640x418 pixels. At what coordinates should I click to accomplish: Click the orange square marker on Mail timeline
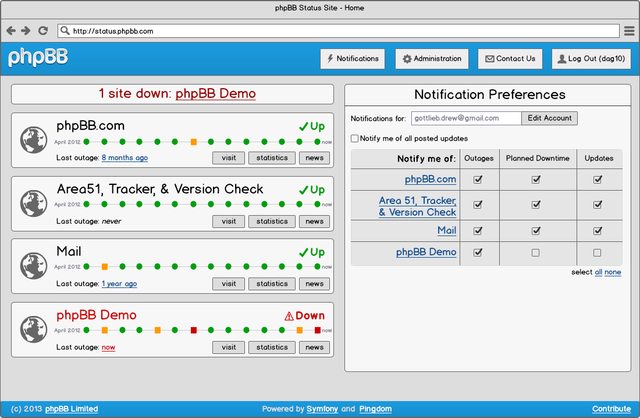coord(104,267)
